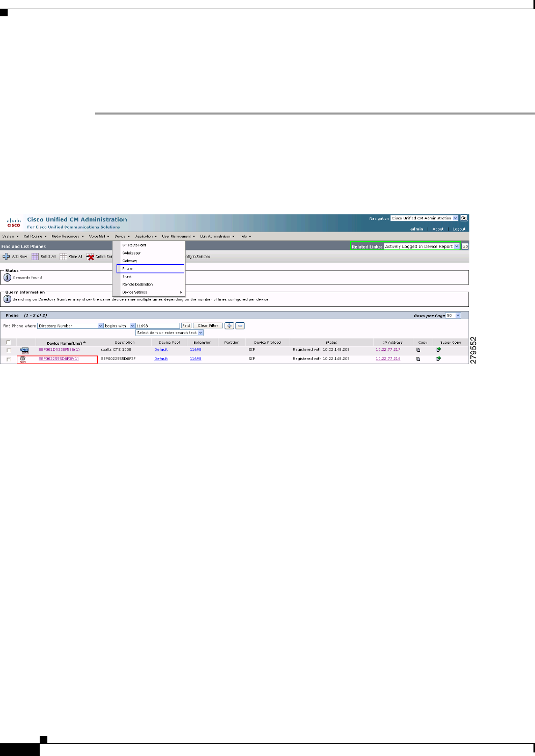Click the search text field containing 11698
The image size is (535, 756).
(157, 326)
